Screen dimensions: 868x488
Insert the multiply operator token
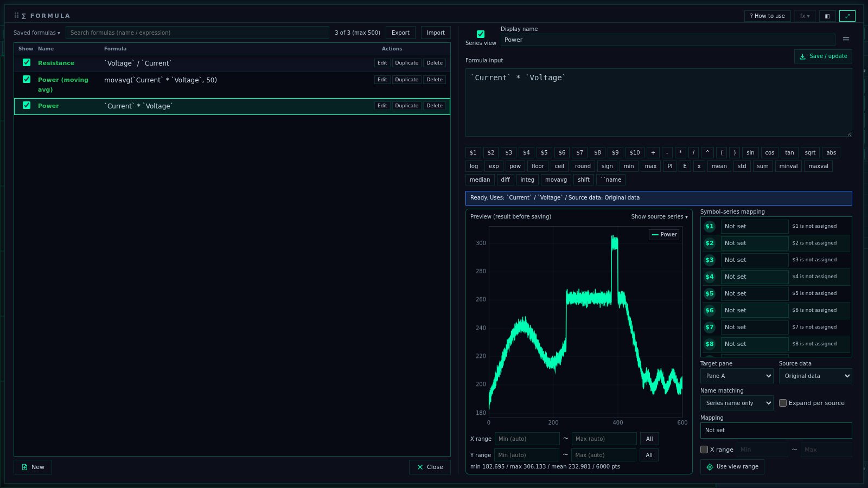tap(680, 153)
